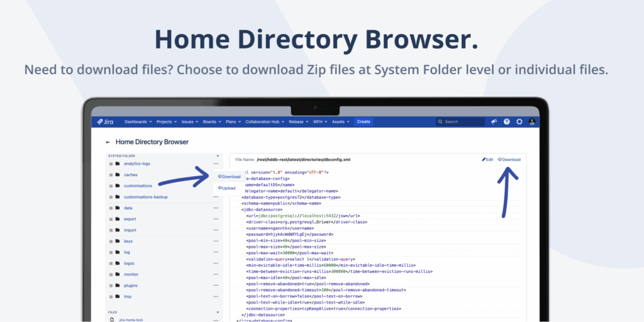The height and width of the screenshot is (322, 644).
Task: Collapse the System Folder section arrow
Action: (218, 155)
